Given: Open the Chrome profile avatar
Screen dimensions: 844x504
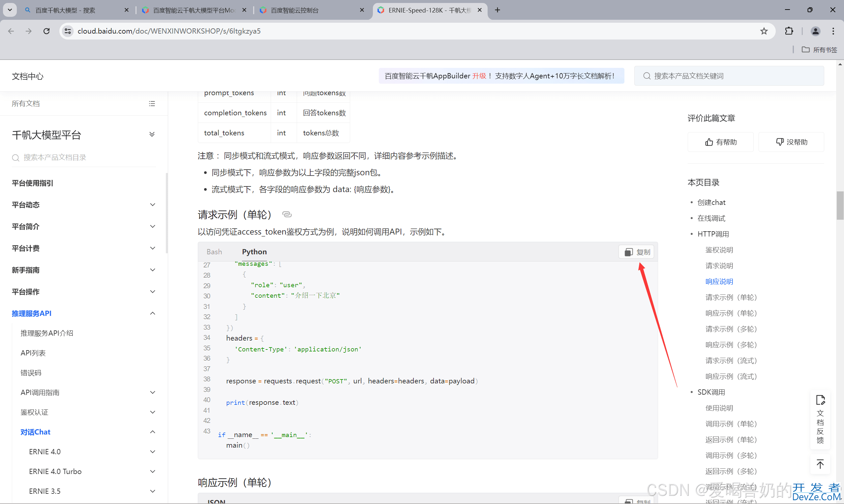Looking at the screenshot, I should 815,31.
